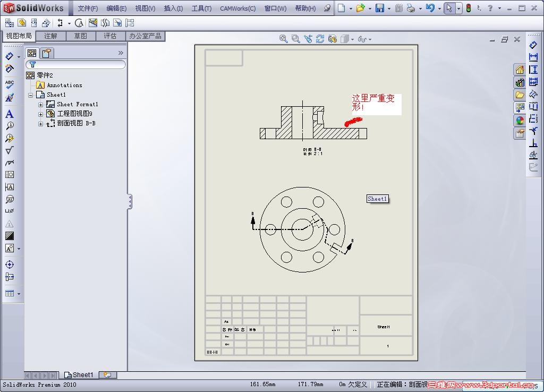Viewport: 544px width, 392px height.
Task: Click the panel collapse handle beside tree
Action: pos(130,201)
